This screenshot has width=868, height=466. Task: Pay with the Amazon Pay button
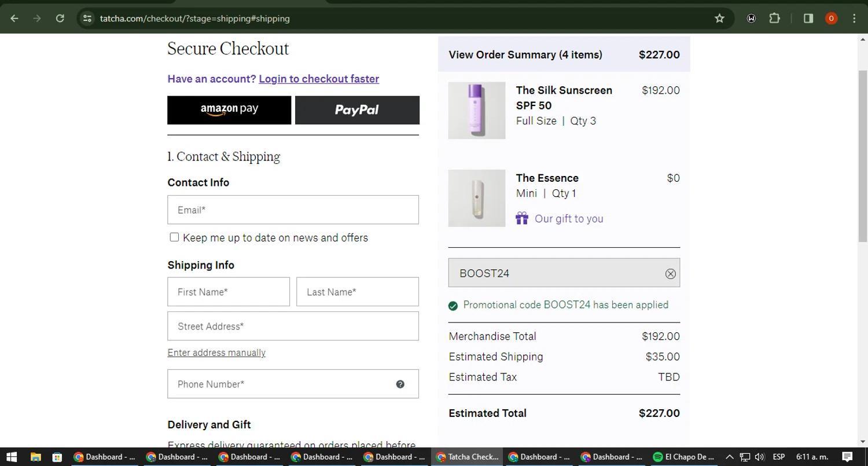[x=229, y=110]
